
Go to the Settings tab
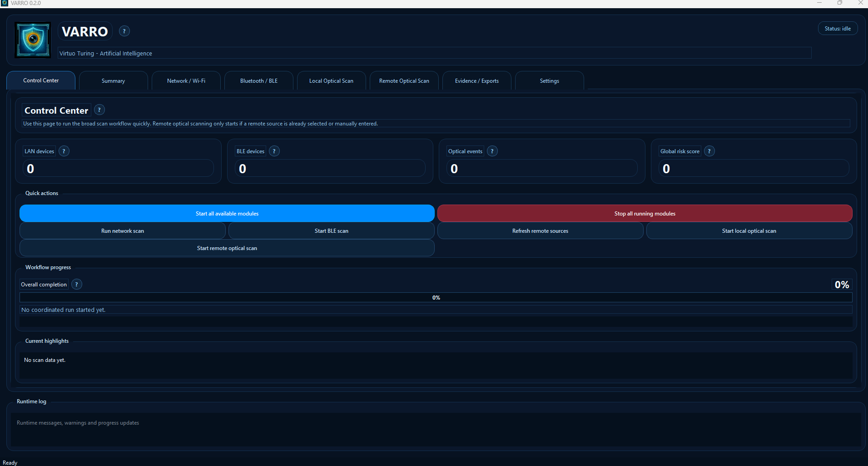click(549, 80)
